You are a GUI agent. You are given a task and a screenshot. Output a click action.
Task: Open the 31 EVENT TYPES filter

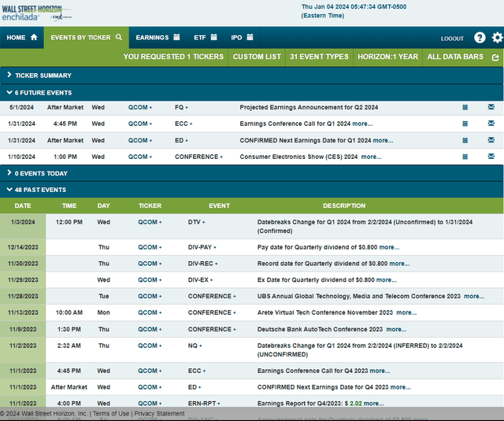[319, 57]
